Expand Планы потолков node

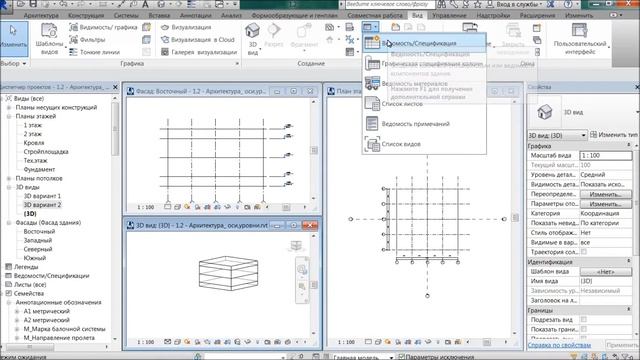tap(9, 178)
